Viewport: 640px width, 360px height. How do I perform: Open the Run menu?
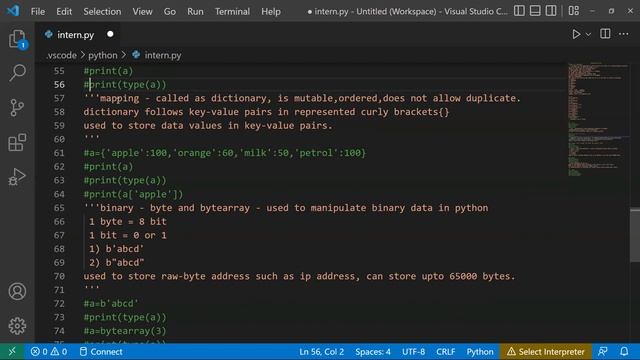tap(195, 11)
